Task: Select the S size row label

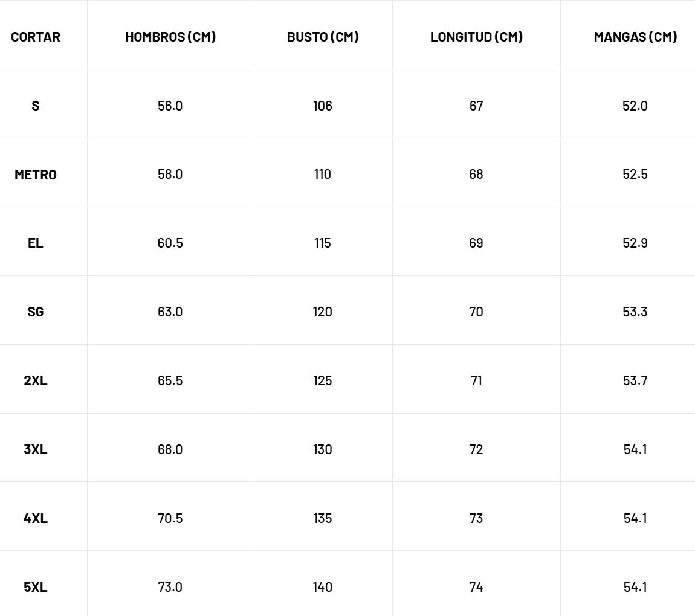Action: pos(36,106)
